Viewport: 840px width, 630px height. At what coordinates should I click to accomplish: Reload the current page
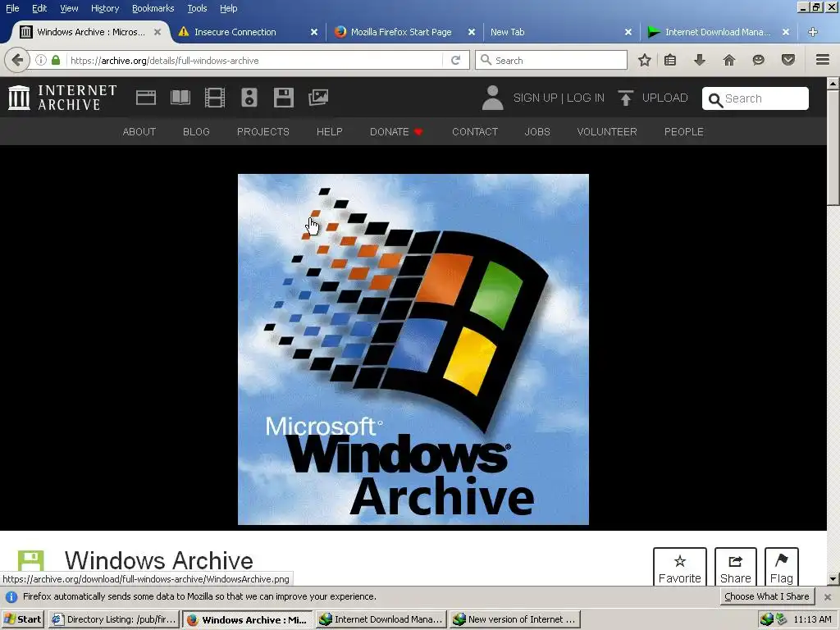click(x=456, y=60)
